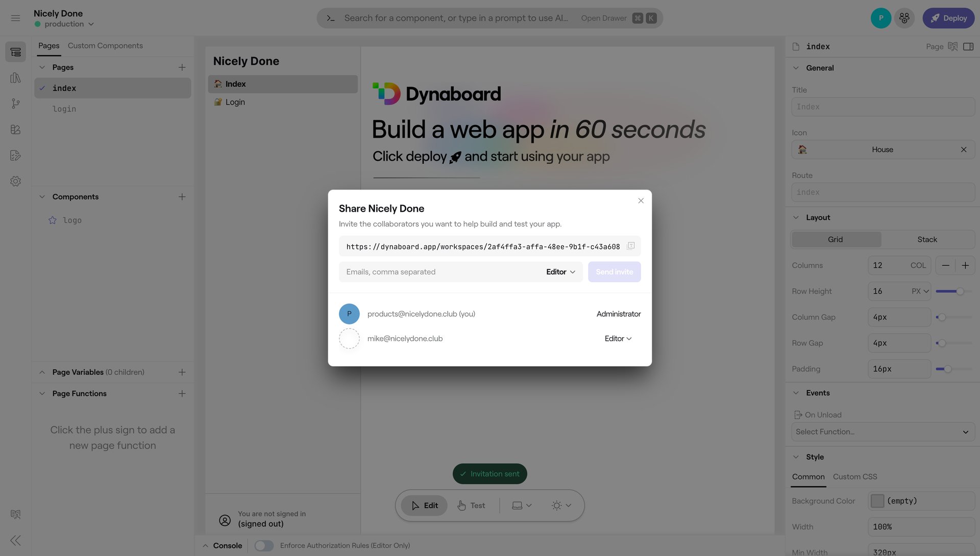
Task: Switch to the Custom Components tab
Action: (105, 45)
